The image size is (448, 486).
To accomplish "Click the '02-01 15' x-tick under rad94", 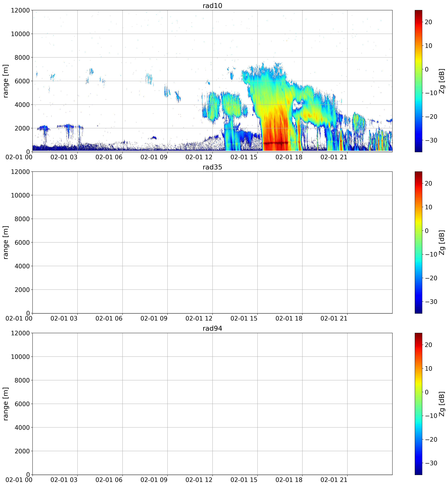I will (x=244, y=480).
